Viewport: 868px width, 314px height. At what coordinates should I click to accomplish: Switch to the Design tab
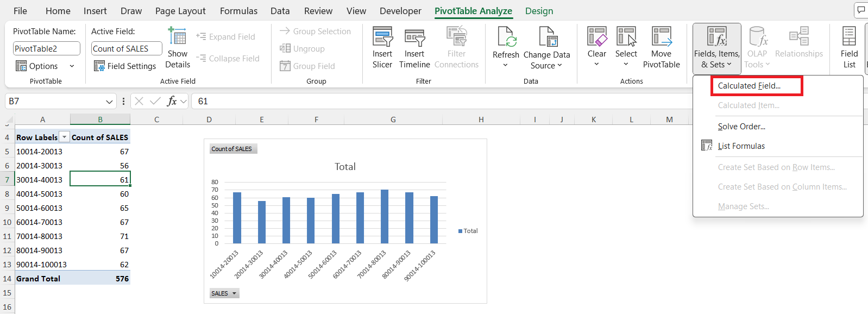tap(539, 11)
